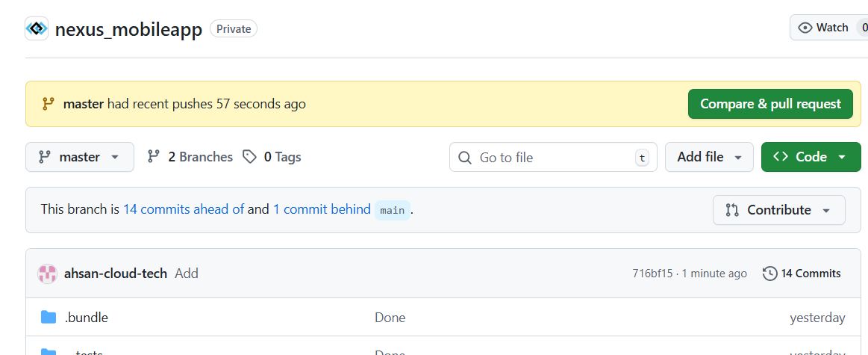Image resolution: width=868 pixels, height=355 pixels.
Task: Expand the Add file dropdown
Action: click(x=709, y=157)
